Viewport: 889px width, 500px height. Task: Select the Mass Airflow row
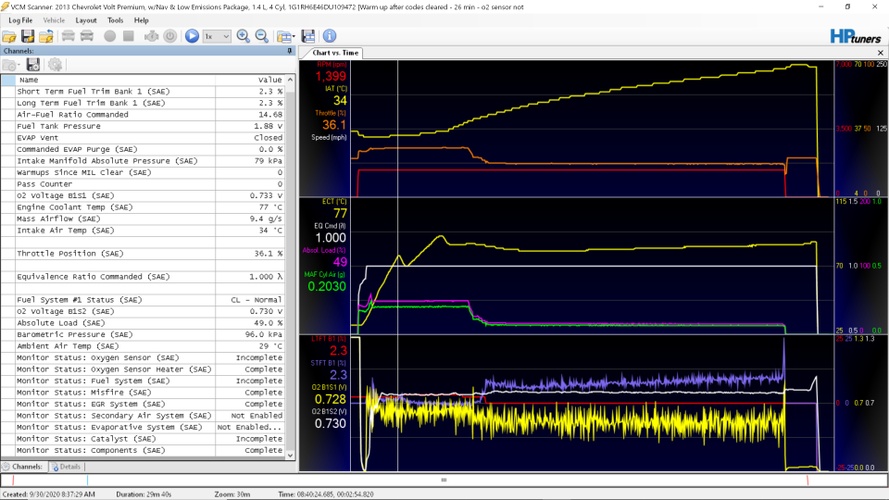143,219
